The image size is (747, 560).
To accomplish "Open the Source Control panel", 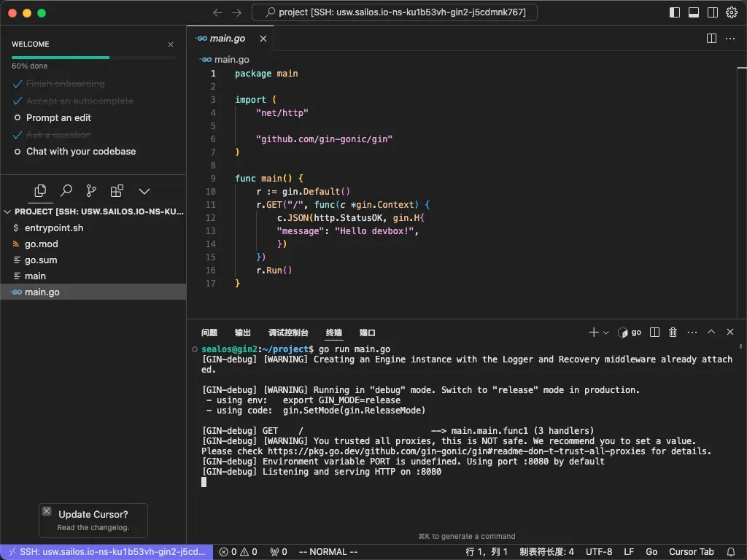I will coord(90,191).
